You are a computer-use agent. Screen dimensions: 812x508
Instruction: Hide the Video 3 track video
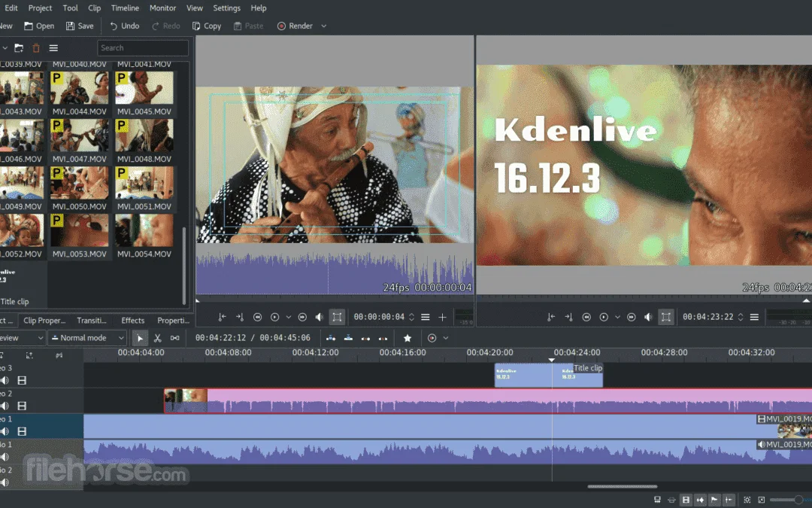[x=22, y=381]
